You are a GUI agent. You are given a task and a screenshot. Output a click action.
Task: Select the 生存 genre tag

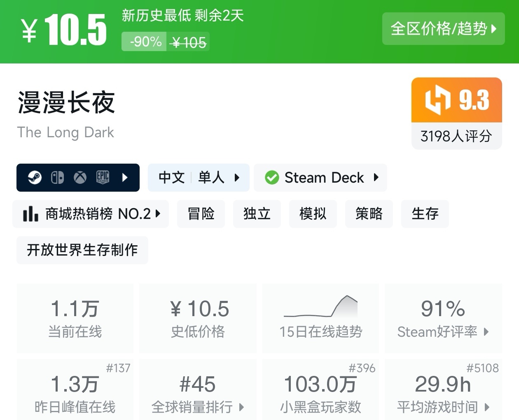point(425,214)
